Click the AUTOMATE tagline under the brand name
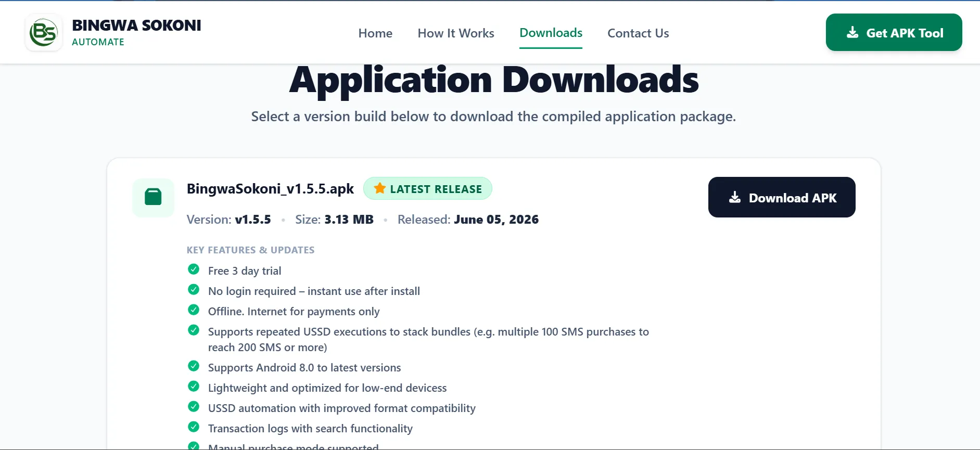This screenshot has height=450, width=980. 98,42
